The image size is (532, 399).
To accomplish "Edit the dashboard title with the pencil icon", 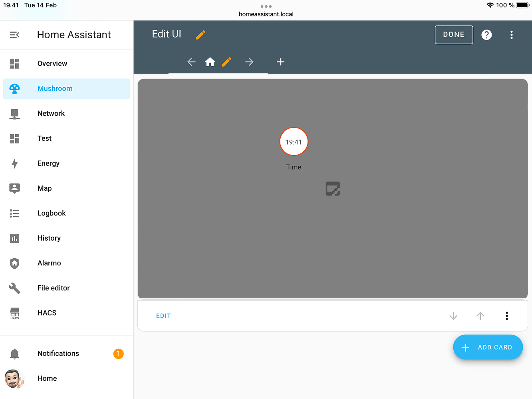I will (x=200, y=35).
